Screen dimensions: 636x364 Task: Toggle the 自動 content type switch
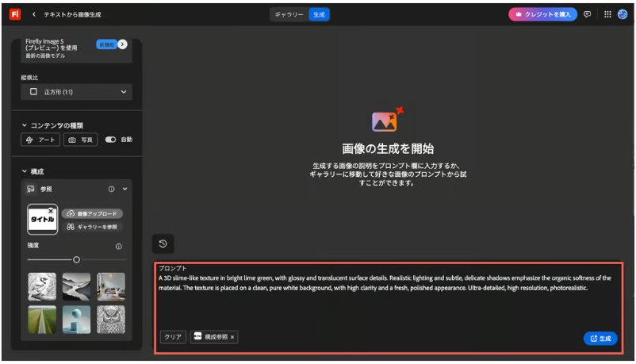point(111,140)
